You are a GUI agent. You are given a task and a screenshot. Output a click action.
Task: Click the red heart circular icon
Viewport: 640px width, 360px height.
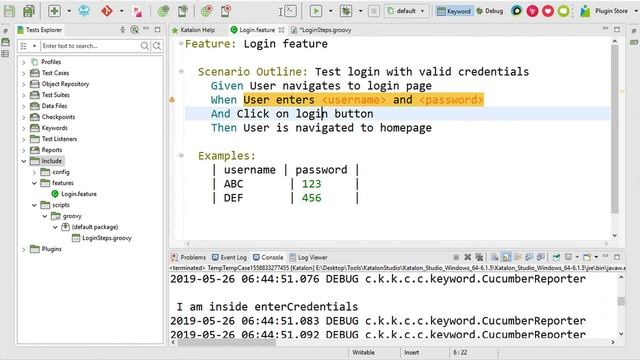pyautogui.click(x=548, y=11)
